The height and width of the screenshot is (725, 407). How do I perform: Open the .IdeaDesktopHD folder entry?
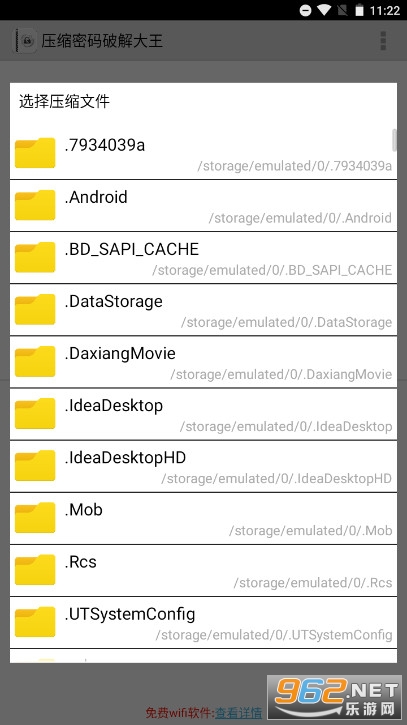coord(204,467)
